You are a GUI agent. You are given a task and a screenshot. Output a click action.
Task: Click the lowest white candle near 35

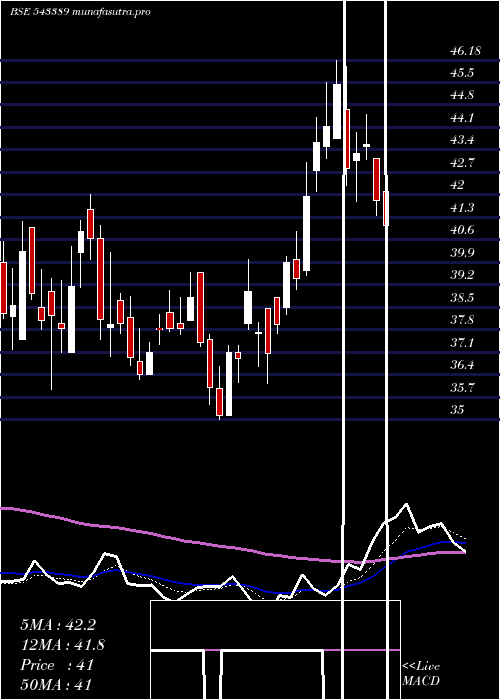click(229, 384)
